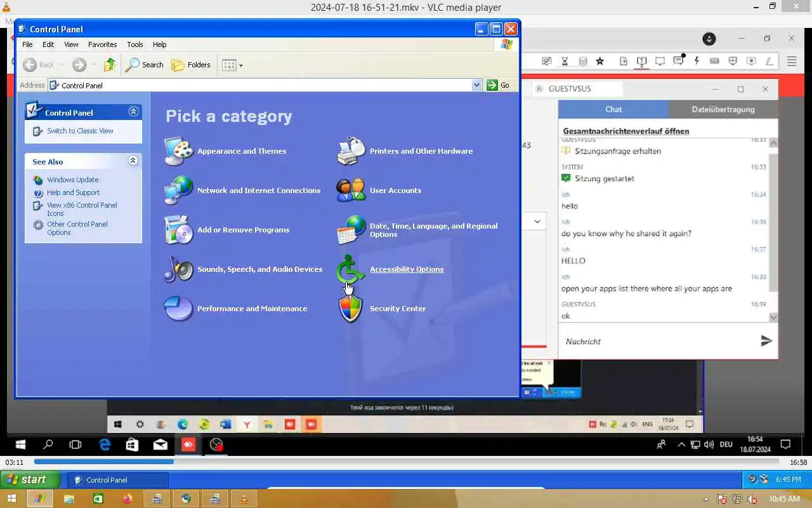Screen dimensions: 812x508
Task: Click View x86 Control Panel Icons link
Action: point(82,209)
